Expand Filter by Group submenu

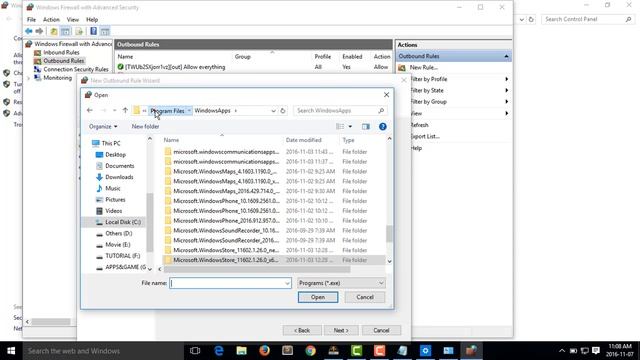[x=506, y=102]
